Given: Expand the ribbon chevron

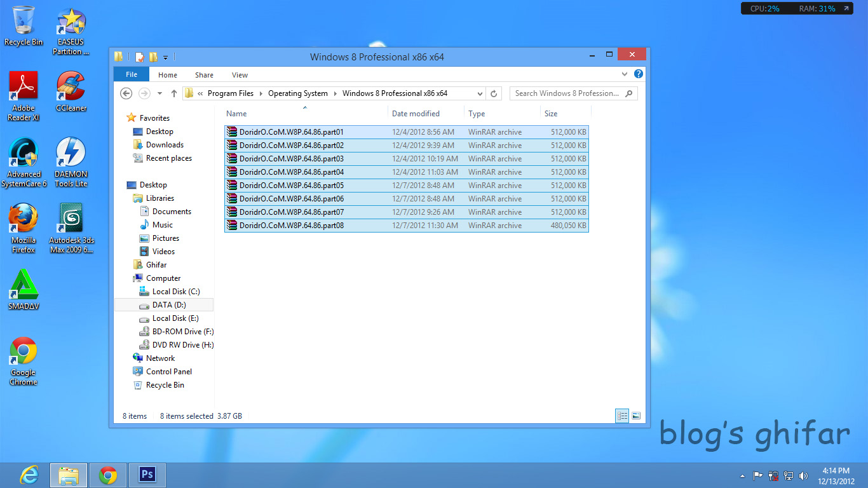Looking at the screenshot, I should tap(625, 74).
